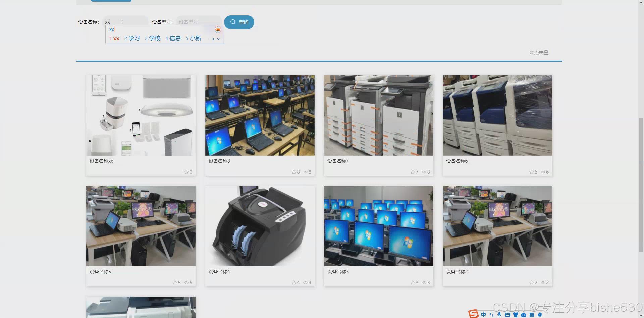This screenshot has width=644, height=318.
Task: Open the 设备名称xx device thumbnail
Action: point(141,115)
